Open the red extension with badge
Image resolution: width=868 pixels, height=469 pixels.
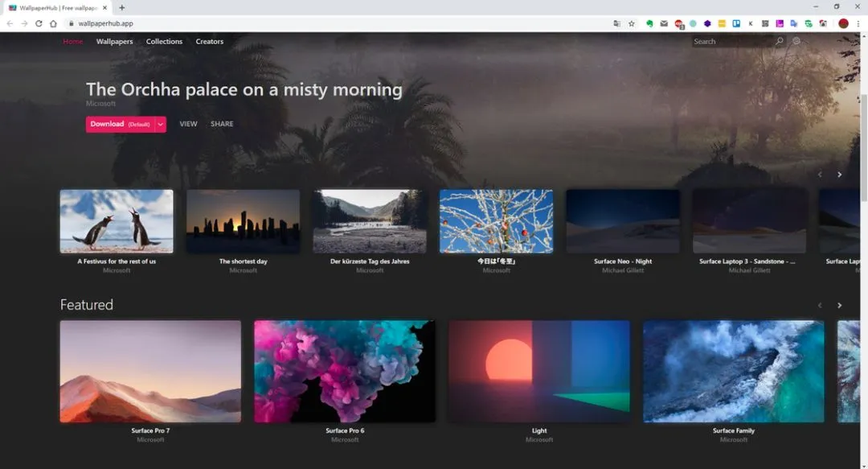pyautogui.click(x=678, y=24)
